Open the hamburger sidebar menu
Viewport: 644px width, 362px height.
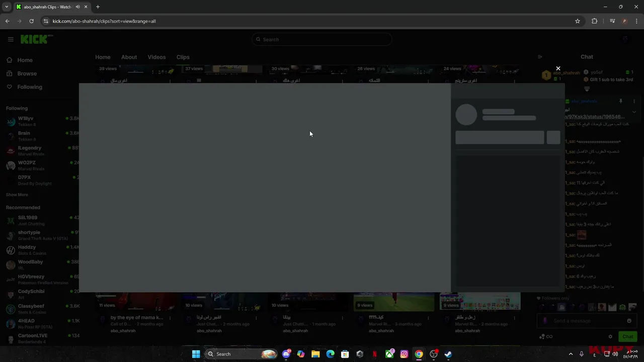pyautogui.click(x=11, y=39)
